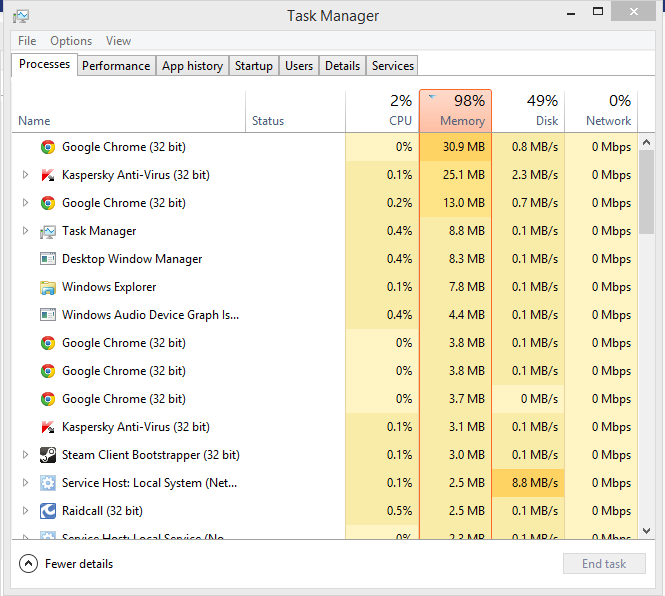Click the End task button
The height and width of the screenshot is (596, 665).
tap(604, 564)
